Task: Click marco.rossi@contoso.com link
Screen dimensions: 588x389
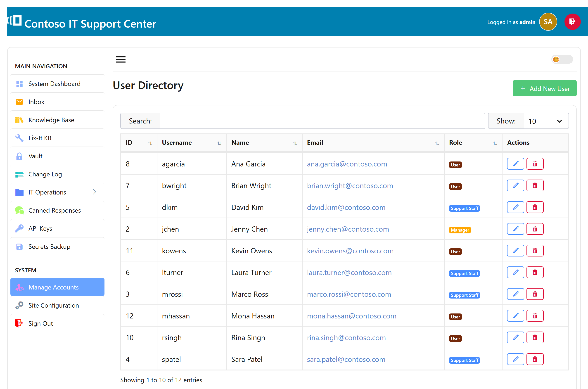Action: [349, 294]
